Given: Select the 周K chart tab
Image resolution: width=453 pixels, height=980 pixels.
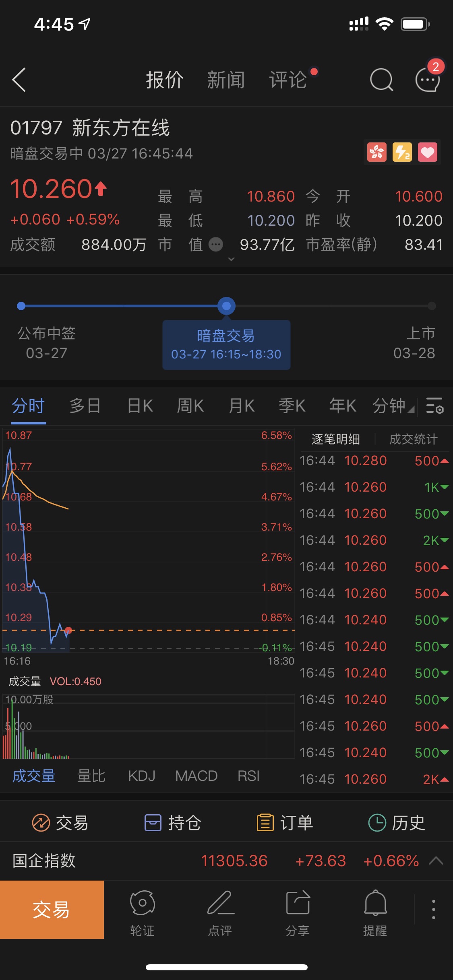Looking at the screenshot, I should tap(190, 406).
